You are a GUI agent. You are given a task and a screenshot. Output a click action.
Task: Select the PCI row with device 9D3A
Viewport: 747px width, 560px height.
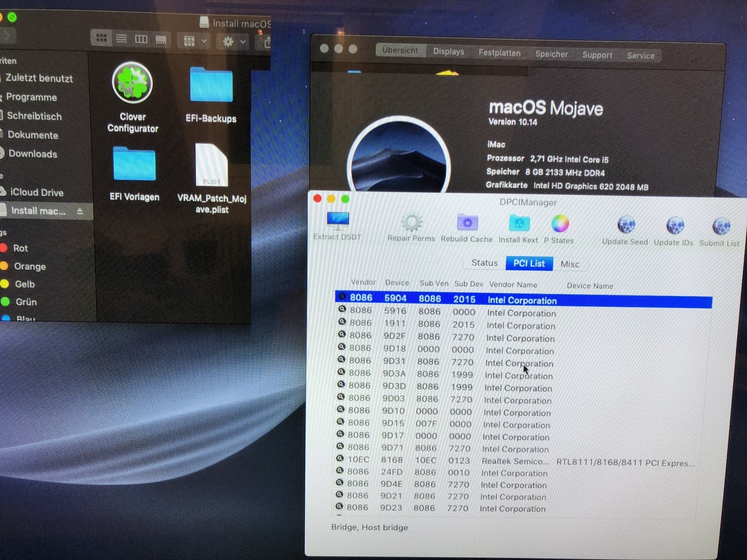(521, 374)
